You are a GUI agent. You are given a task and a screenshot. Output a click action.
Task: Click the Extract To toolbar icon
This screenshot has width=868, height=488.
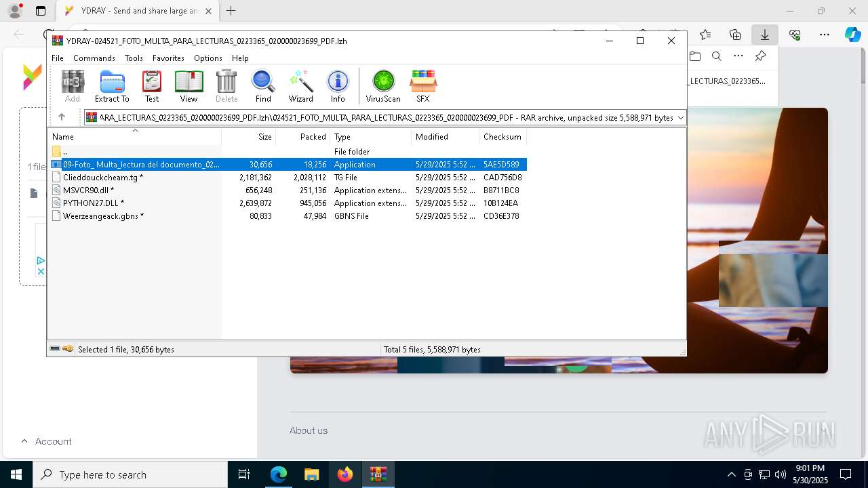point(112,86)
